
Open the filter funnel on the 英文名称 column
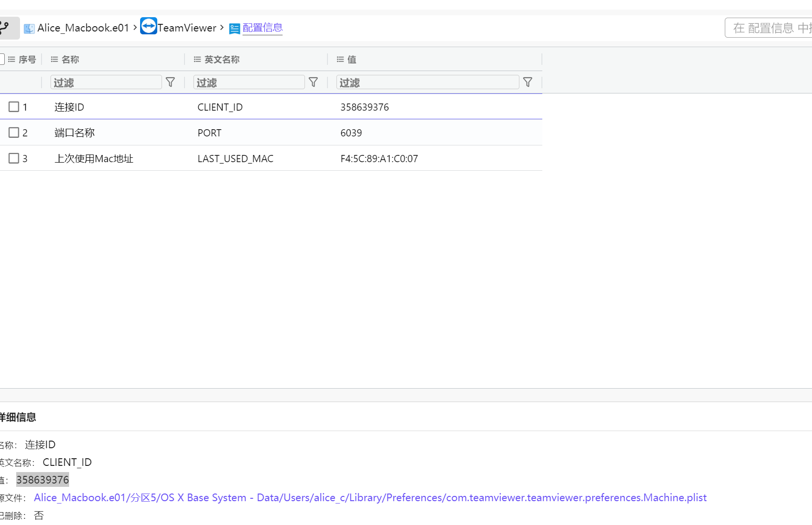pos(313,82)
